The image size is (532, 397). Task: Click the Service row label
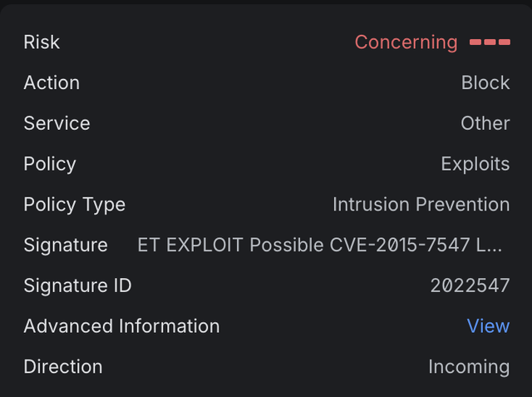click(57, 123)
